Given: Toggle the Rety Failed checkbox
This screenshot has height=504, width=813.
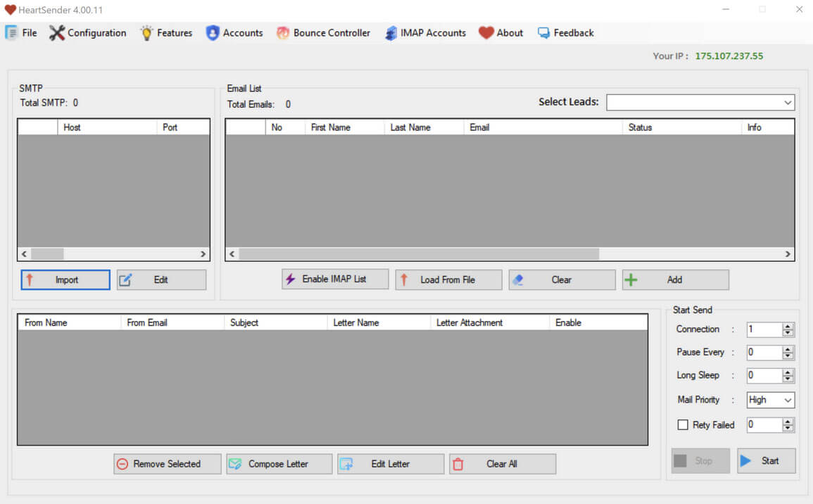Looking at the screenshot, I should click(x=683, y=424).
